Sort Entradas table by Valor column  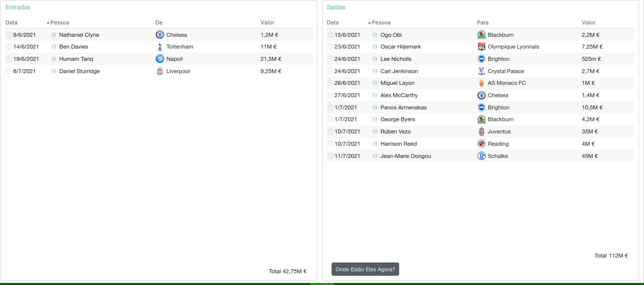point(267,23)
